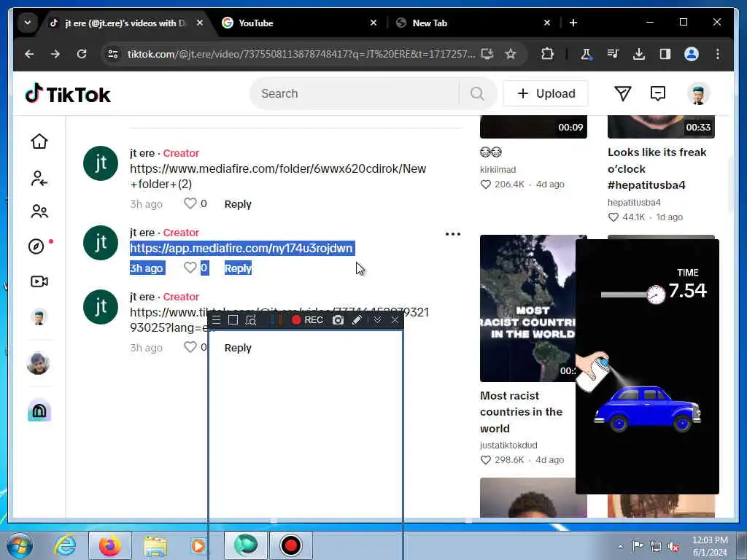Open Chrome three-dot menu
Viewport: 747px width, 560px height.
pyautogui.click(x=718, y=54)
